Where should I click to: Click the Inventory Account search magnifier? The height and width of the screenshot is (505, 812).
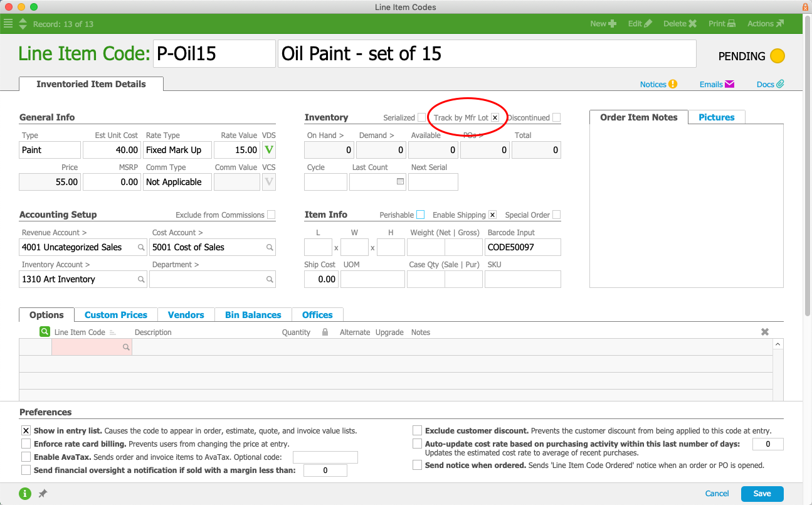coord(142,279)
